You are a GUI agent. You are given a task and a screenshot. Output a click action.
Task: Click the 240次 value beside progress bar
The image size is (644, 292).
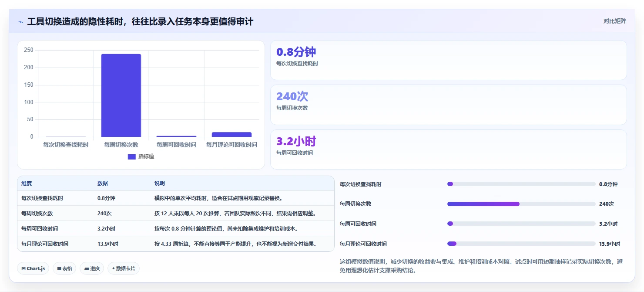pos(607,204)
